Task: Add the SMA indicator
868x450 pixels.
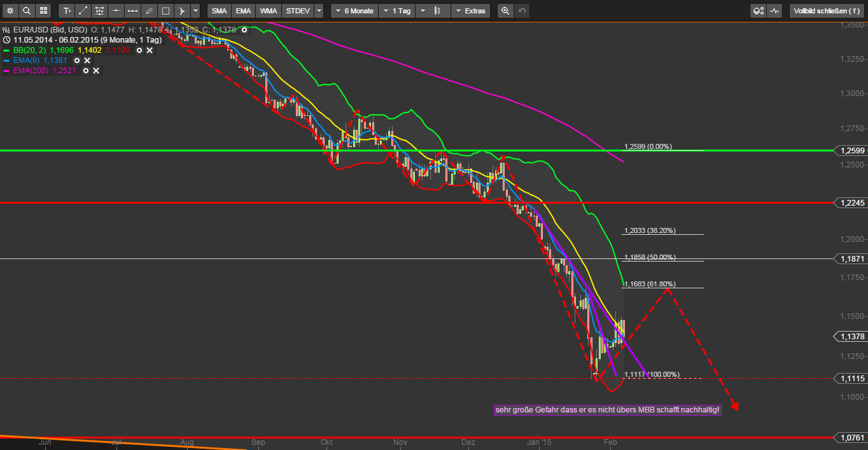Action: click(x=219, y=11)
